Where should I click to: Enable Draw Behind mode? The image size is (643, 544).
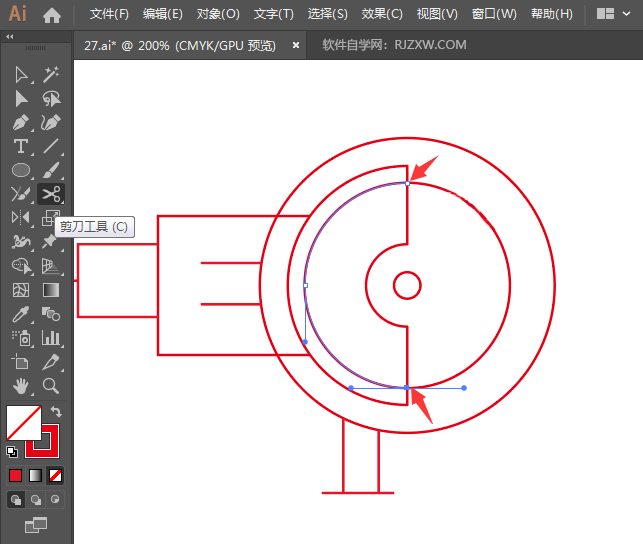coord(36,499)
